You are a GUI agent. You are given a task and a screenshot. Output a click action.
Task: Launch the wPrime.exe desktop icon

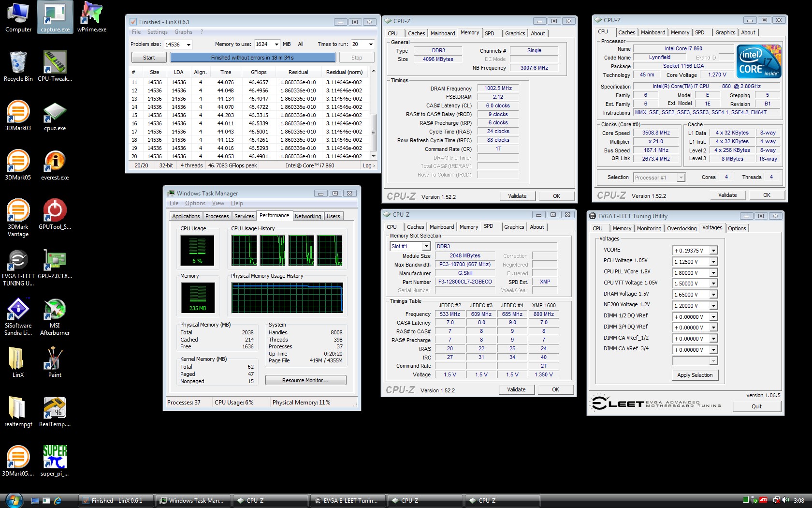pos(92,17)
